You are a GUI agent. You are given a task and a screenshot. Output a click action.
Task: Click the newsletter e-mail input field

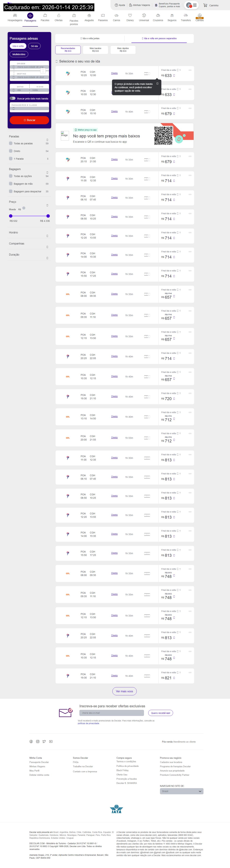(112, 713)
